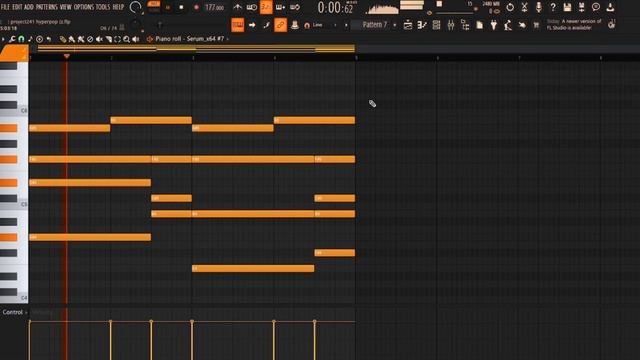The width and height of the screenshot is (640, 360).
Task: Click the speech bubble icon
Action: tap(596, 7)
